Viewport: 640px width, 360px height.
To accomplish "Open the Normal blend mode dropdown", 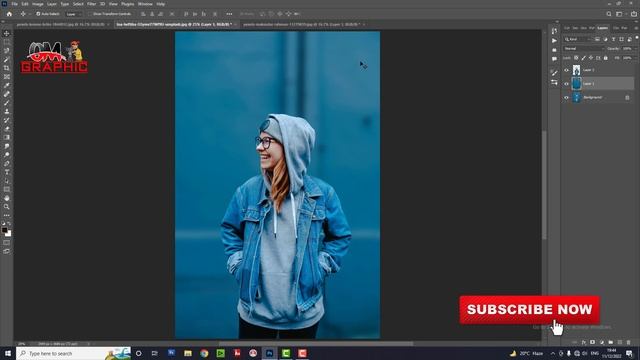I will [583, 49].
